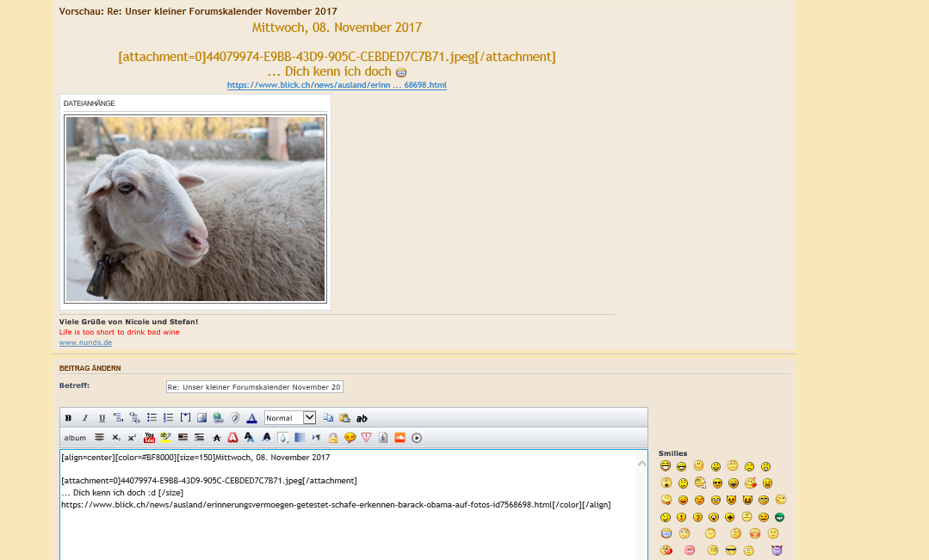The height and width of the screenshot is (560, 929).
Task: Insert image tag using the picture icon
Action: pos(201,418)
